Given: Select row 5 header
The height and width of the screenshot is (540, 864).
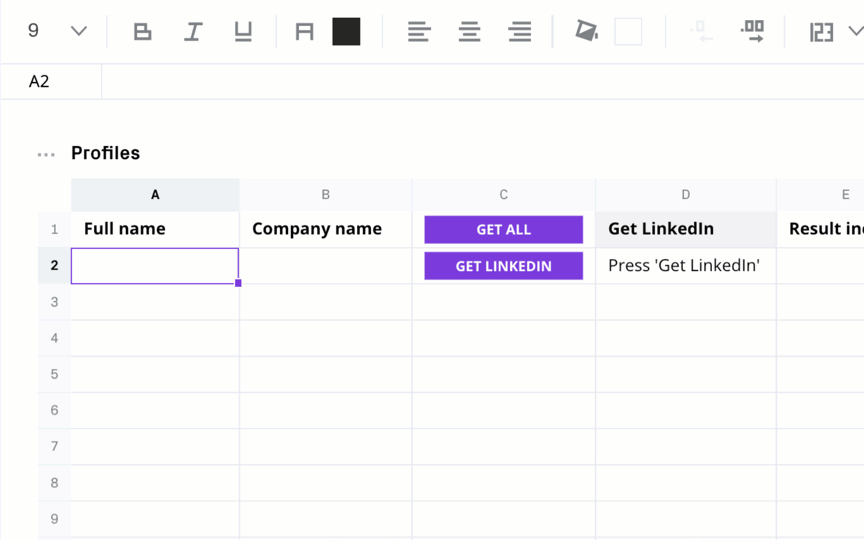Looking at the screenshot, I should point(54,374).
